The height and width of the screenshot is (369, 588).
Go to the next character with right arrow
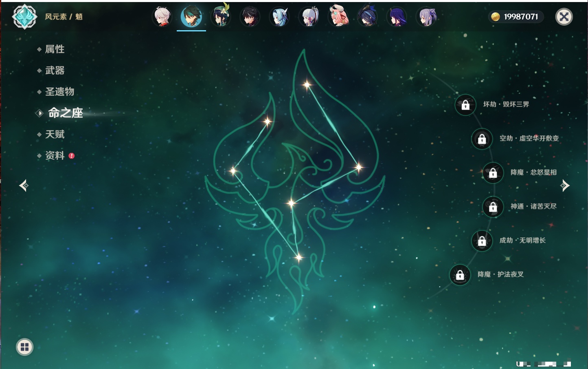click(565, 186)
